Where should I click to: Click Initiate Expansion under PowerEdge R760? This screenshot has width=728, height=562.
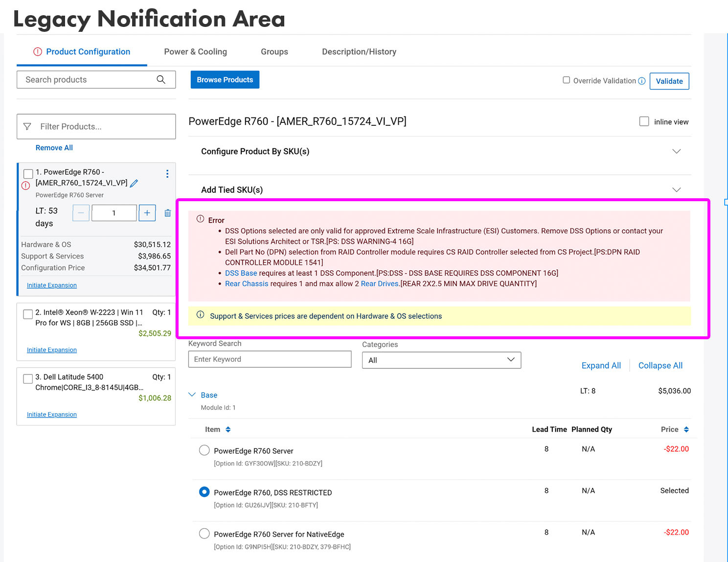click(x=52, y=285)
